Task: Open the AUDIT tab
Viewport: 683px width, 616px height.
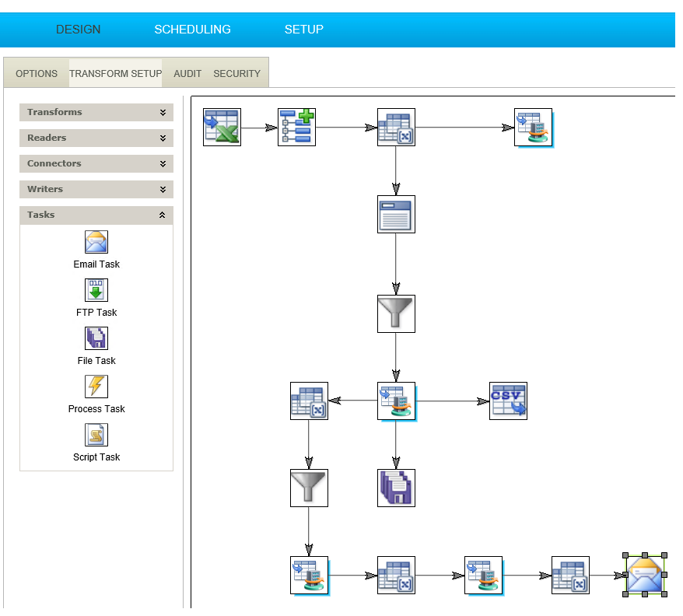Action: click(187, 74)
